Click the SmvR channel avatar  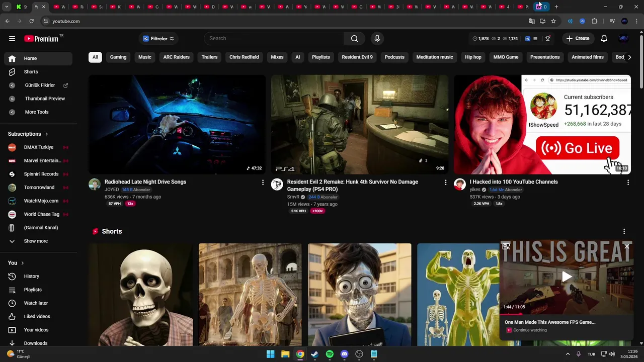tap(277, 184)
